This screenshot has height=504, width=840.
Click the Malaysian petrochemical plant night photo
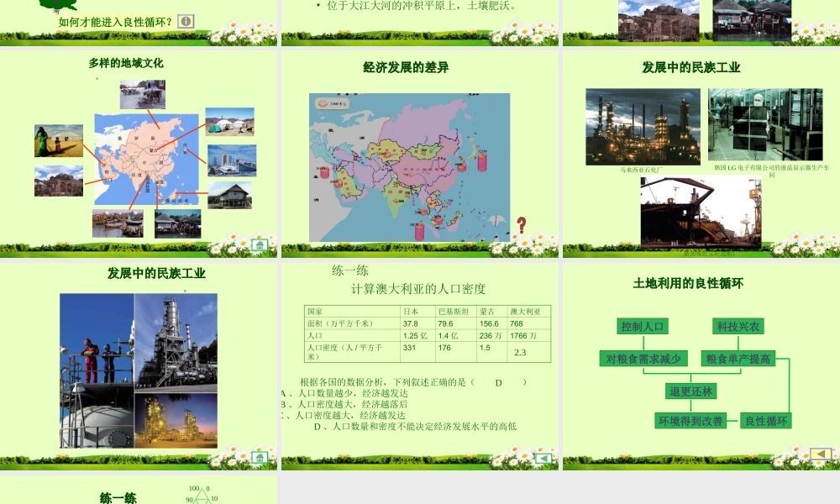[643, 127]
